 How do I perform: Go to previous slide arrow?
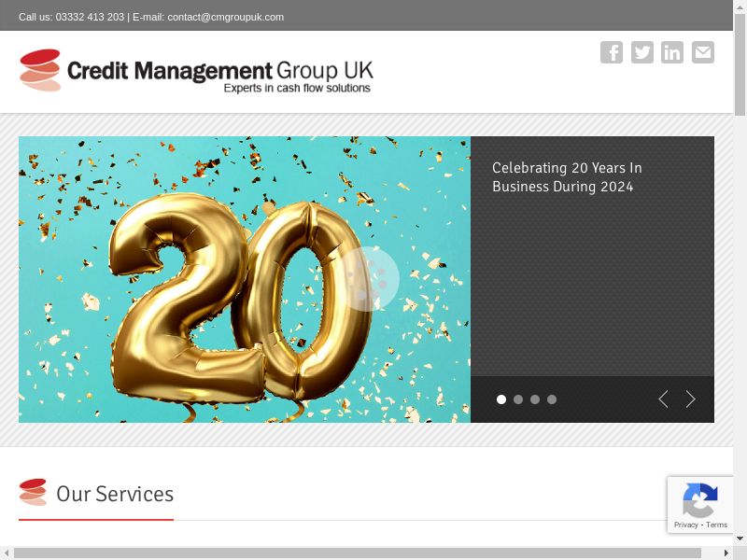(x=663, y=399)
